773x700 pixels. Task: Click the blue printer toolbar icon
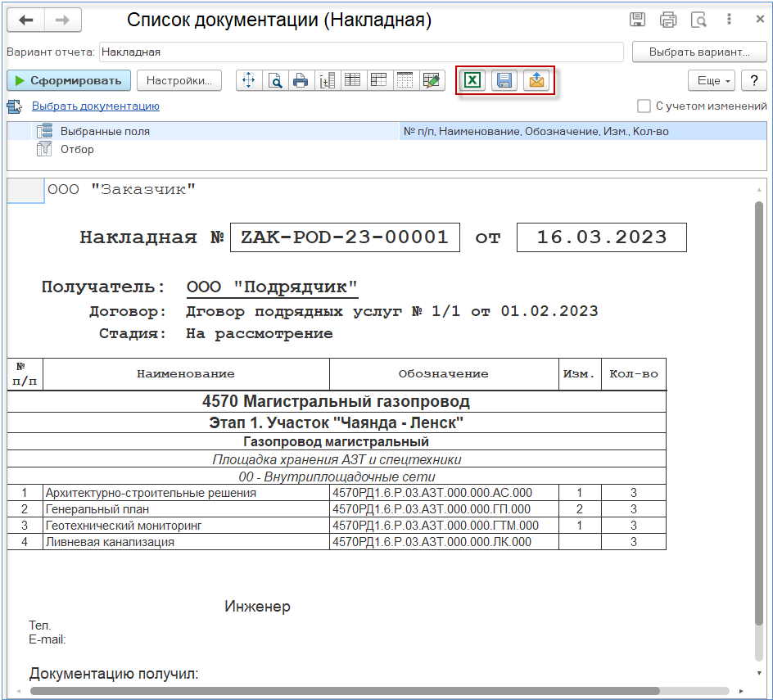(x=301, y=80)
